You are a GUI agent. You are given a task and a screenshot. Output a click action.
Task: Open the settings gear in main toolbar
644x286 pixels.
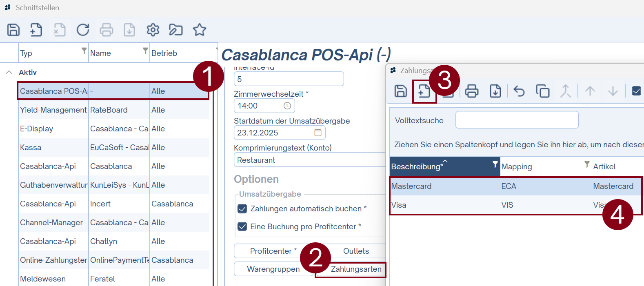click(x=153, y=30)
